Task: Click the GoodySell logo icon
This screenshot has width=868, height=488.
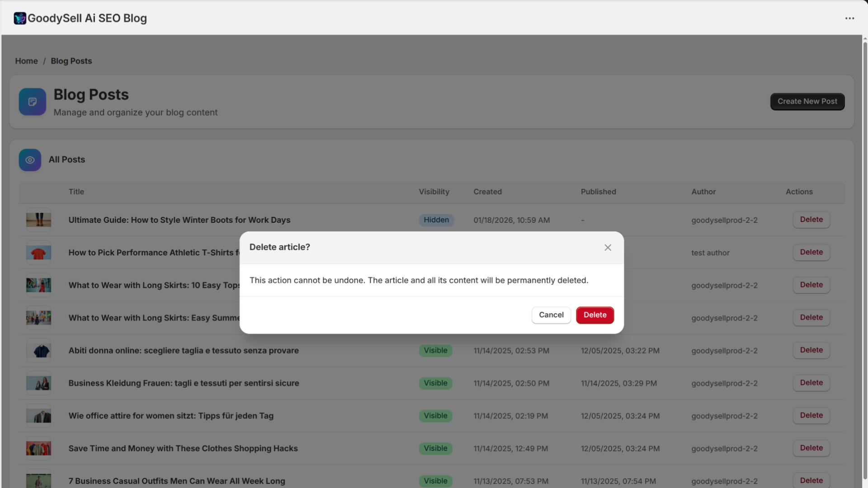Action: 19,19
